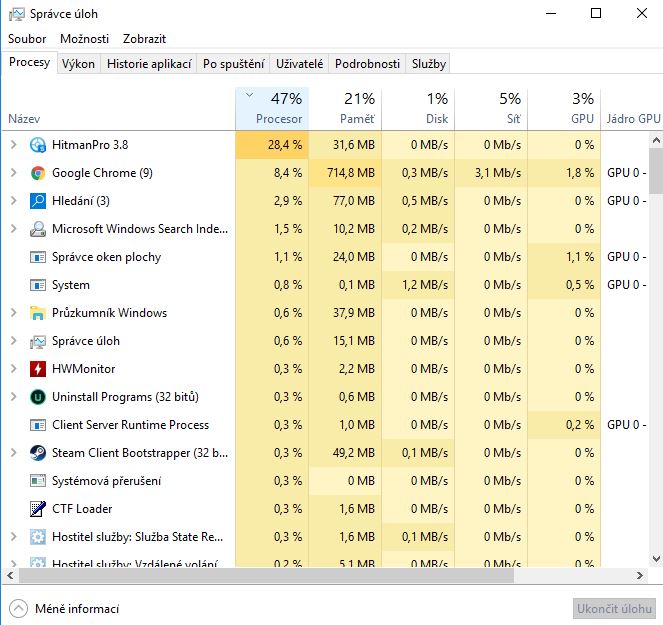Select the CTF Loader row name
The width and height of the screenshot is (663, 625).
pyautogui.click(x=82, y=509)
